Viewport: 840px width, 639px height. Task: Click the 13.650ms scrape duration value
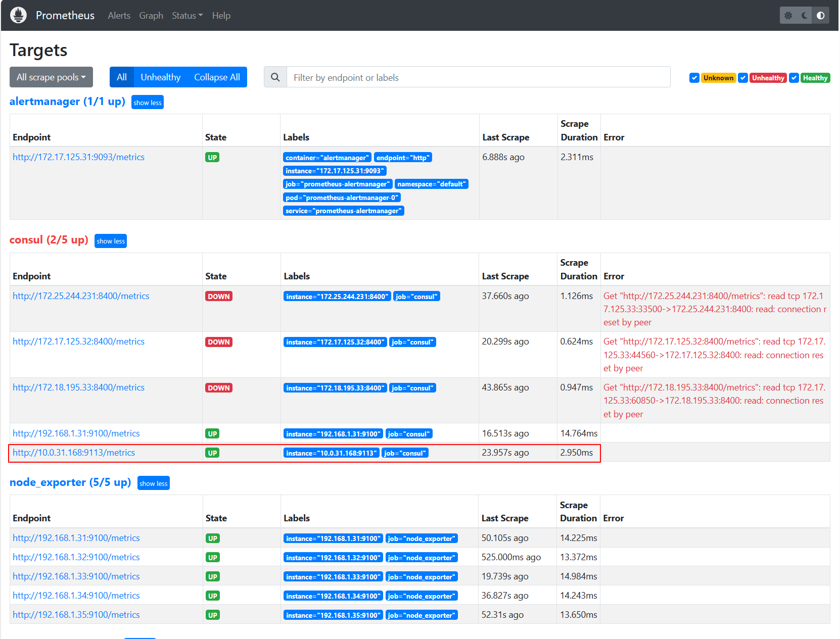[579, 615]
